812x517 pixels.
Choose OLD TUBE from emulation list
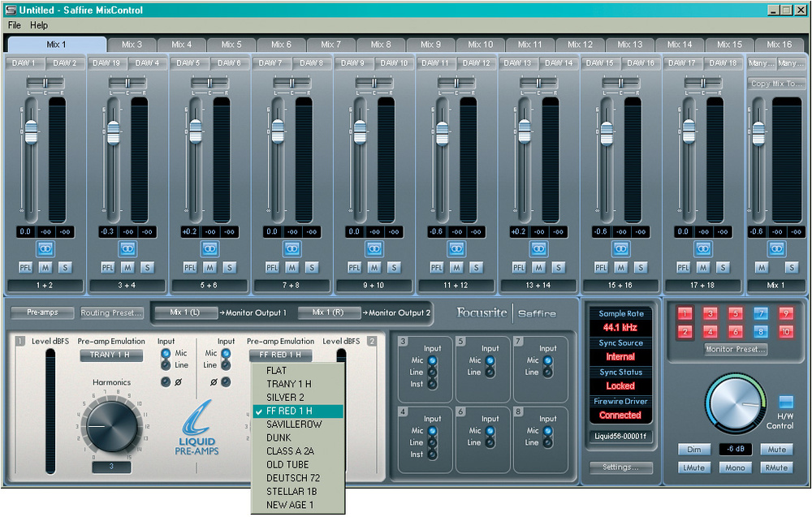click(x=288, y=465)
